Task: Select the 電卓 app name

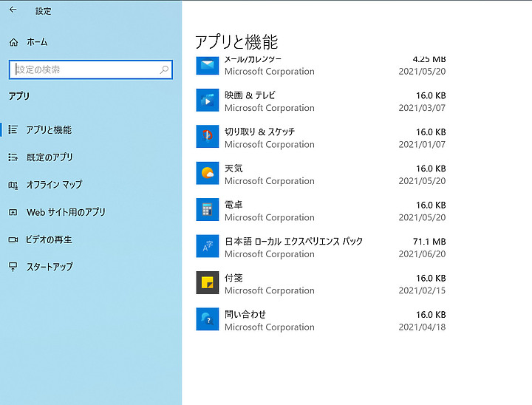Action: [233, 205]
